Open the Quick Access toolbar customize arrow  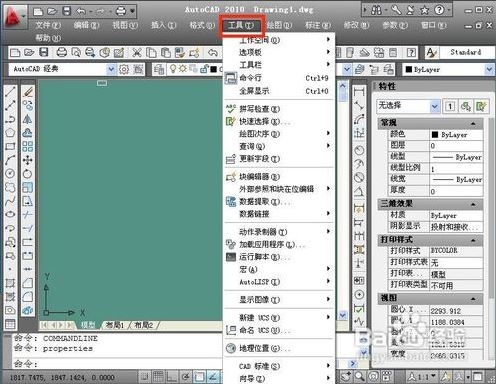(132, 11)
